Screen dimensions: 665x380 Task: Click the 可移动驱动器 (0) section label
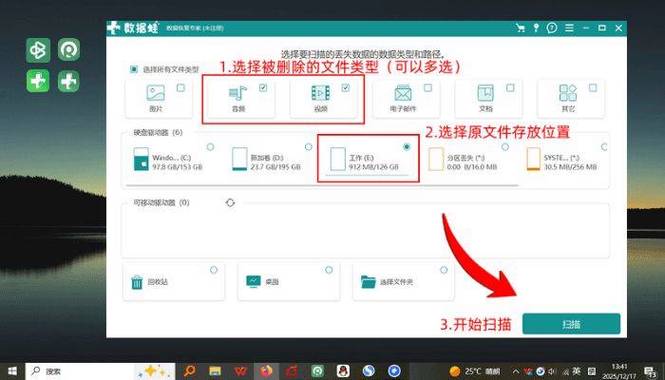(x=161, y=203)
